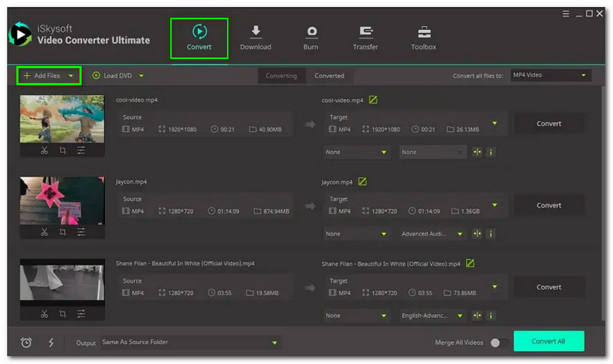The height and width of the screenshot is (364, 613).
Task: Rename Shane Filan output via edit icon
Action: 470,263
